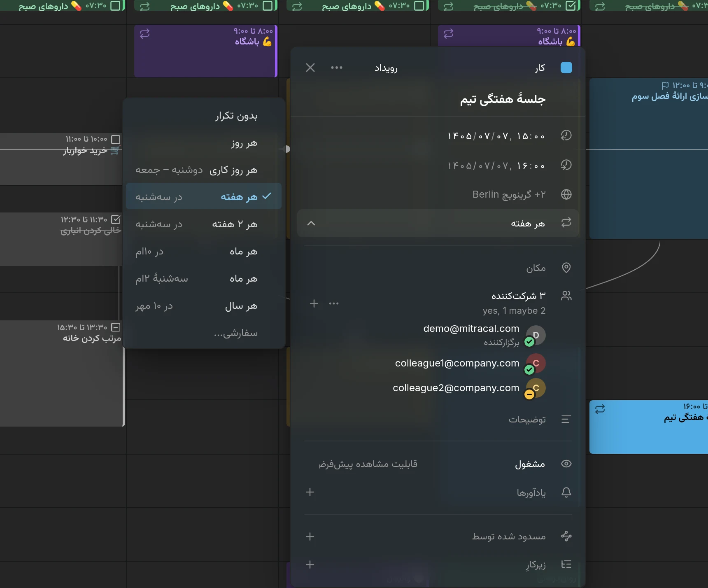Click attendee colleague2@company.com

click(456, 388)
